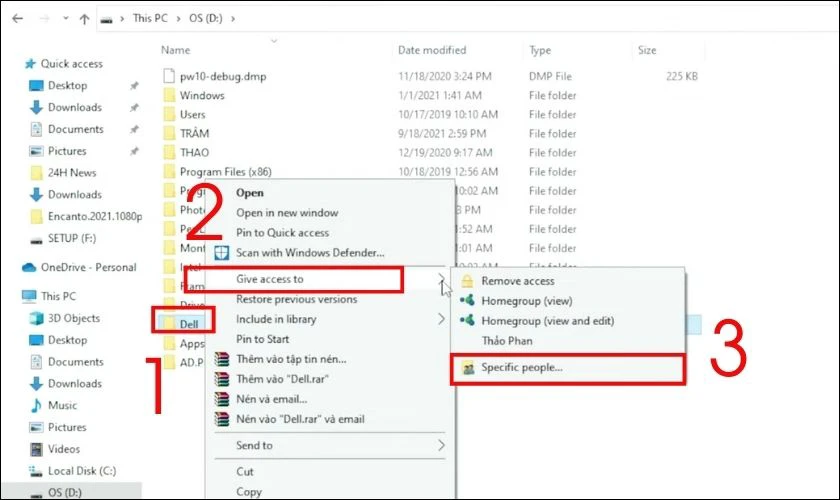Click the Music folder icon in sidebar

[34, 405]
